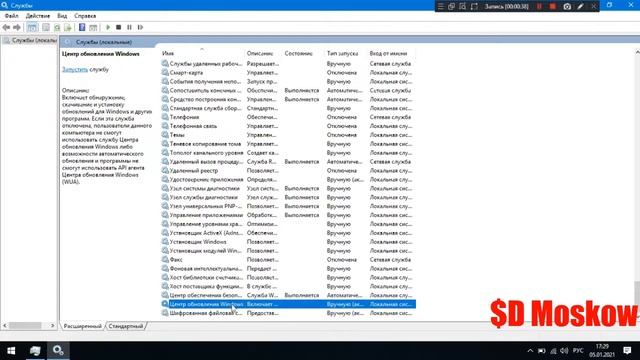
Task: Click the Services app icon in the taskbar
Action: click(x=58, y=351)
